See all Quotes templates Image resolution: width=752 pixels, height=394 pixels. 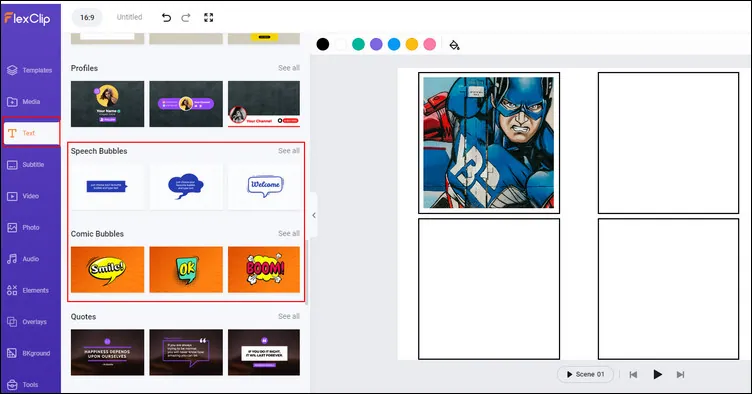tap(289, 316)
